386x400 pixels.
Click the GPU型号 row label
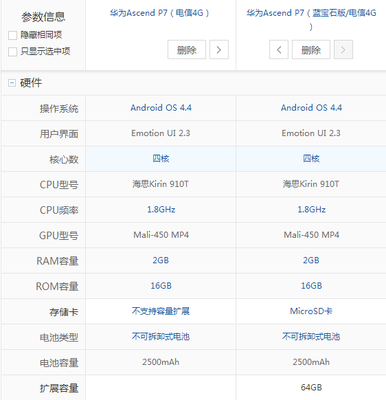[x=59, y=236]
